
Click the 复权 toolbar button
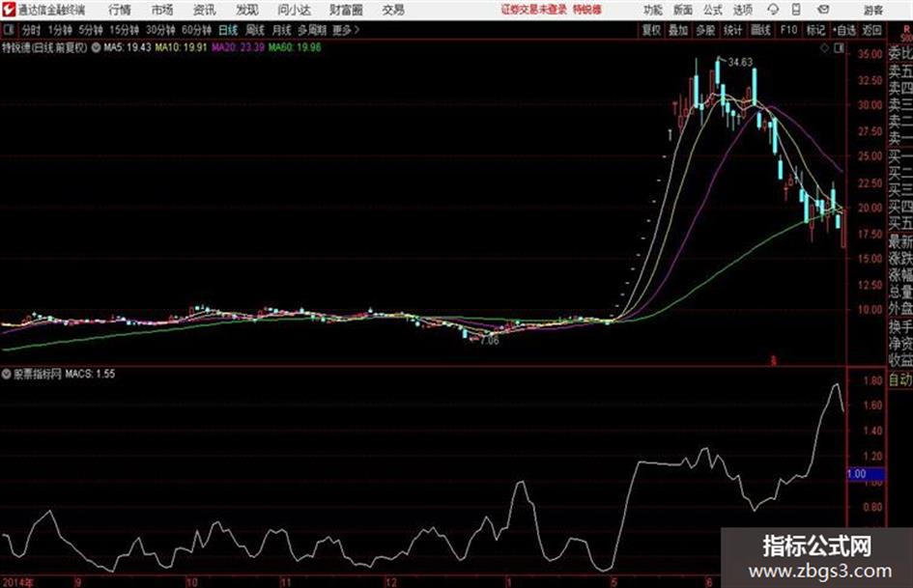pyautogui.click(x=651, y=30)
